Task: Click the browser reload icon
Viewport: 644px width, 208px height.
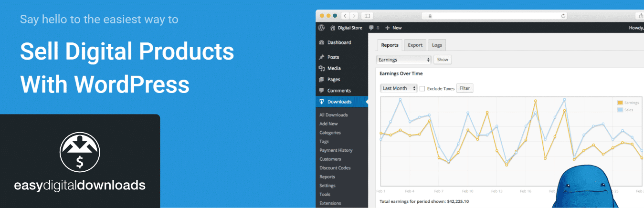Action: (564, 16)
